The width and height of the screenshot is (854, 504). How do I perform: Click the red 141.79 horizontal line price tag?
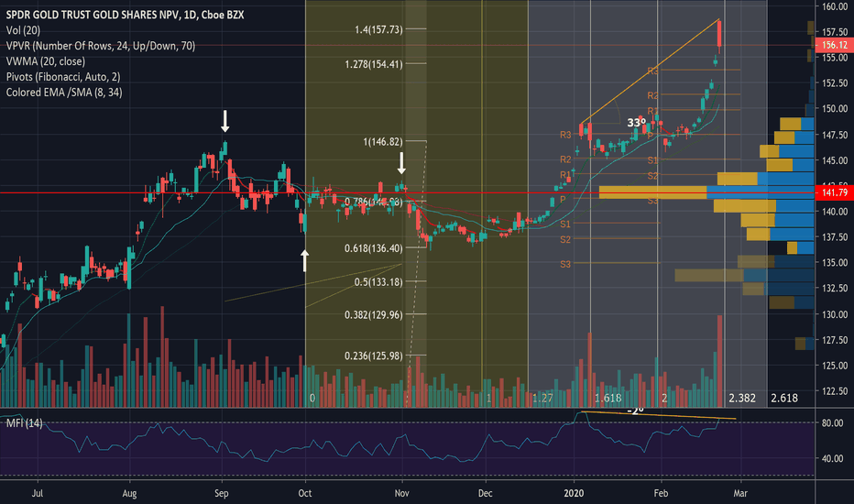click(x=835, y=192)
